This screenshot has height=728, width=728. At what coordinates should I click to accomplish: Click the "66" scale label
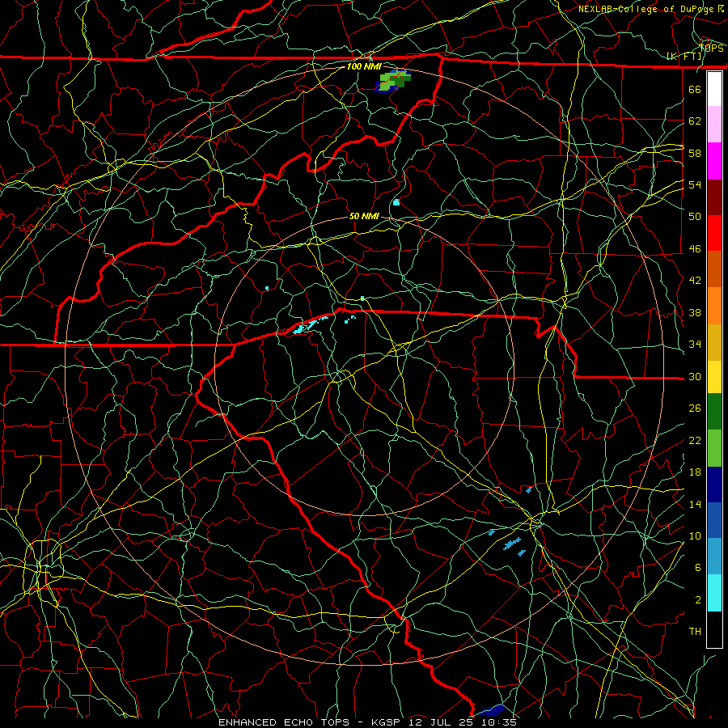tap(695, 89)
